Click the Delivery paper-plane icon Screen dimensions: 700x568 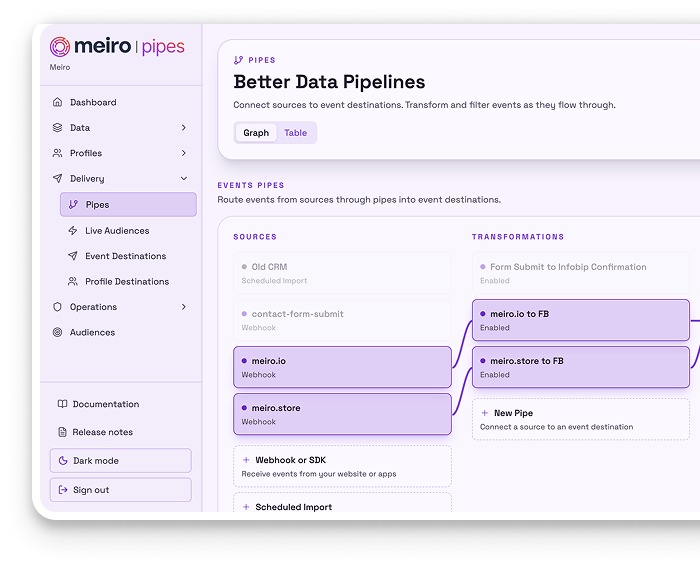click(x=57, y=179)
